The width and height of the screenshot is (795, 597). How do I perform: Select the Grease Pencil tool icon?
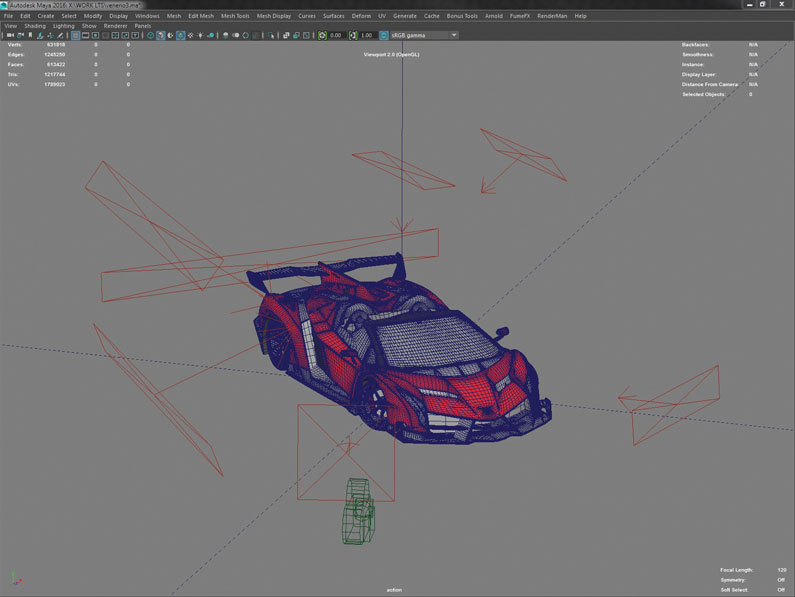pyautogui.click(x=60, y=36)
